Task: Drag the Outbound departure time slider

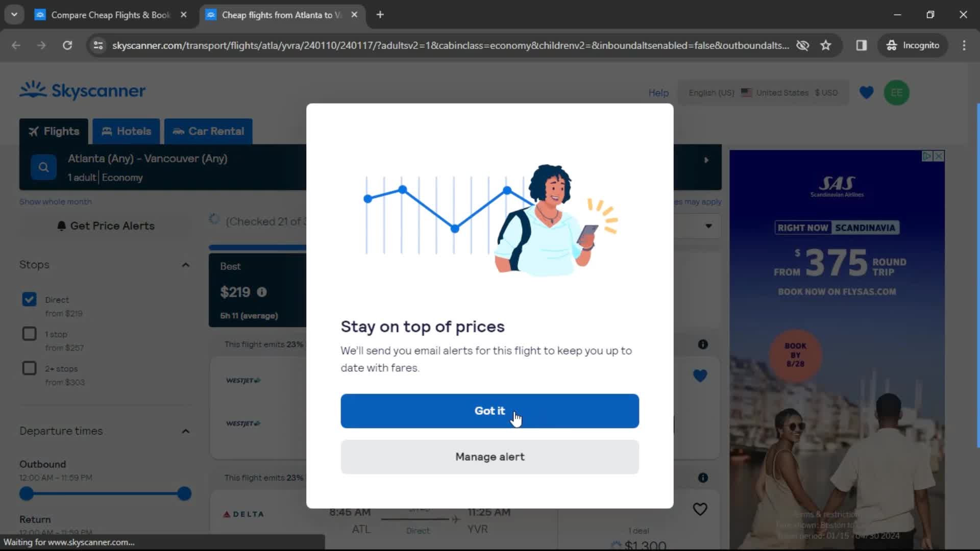Action: click(26, 493)
